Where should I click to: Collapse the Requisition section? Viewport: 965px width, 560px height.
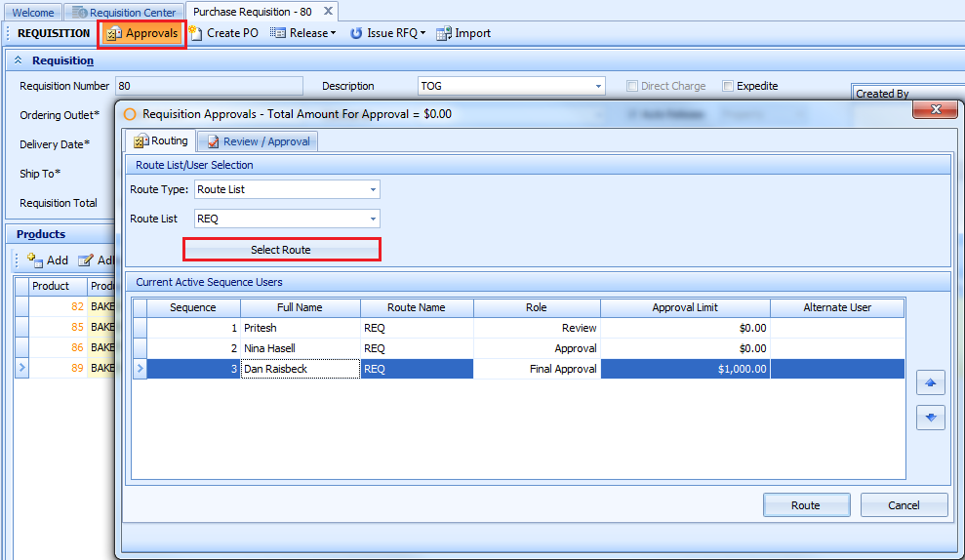coord(20,60)
